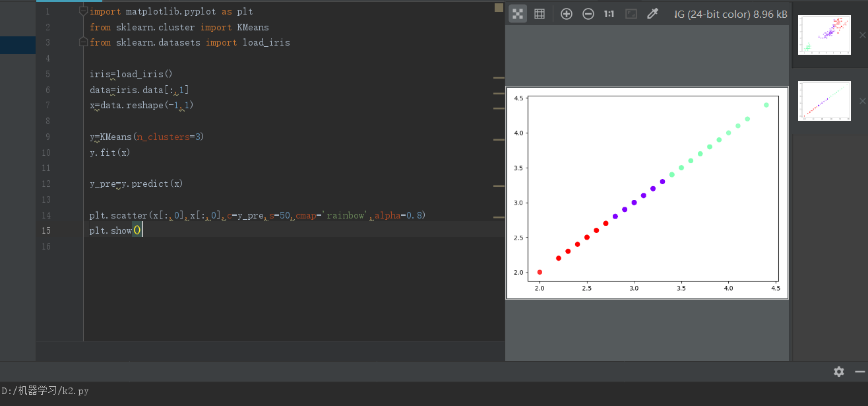Close the second plot thumbnail
Viewport: 868px width, 406px height.
[862, 101]
